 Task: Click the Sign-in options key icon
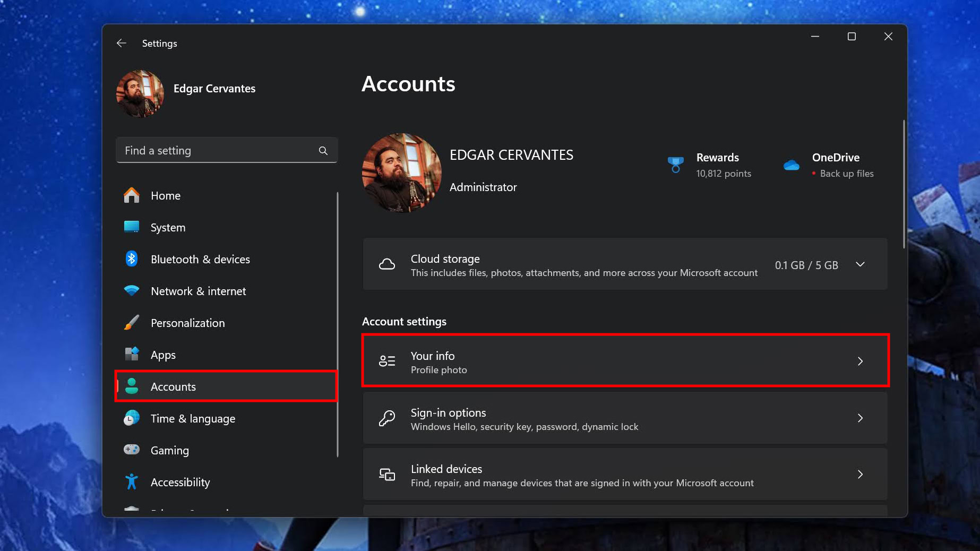click(387, 418)
